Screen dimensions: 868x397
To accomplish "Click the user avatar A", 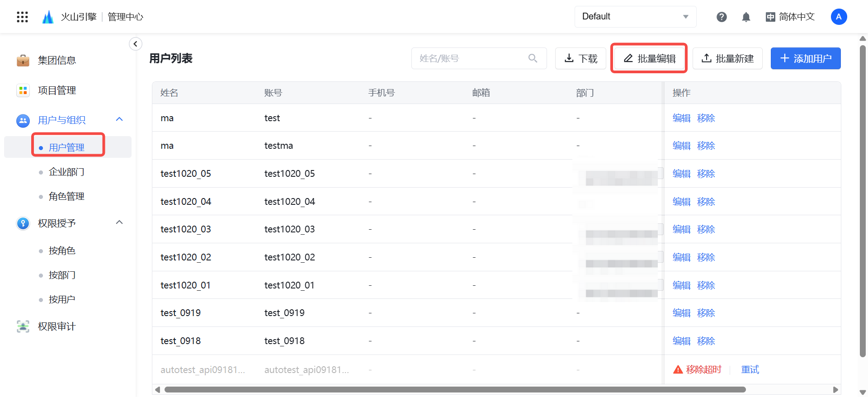I will click(839, 17).
